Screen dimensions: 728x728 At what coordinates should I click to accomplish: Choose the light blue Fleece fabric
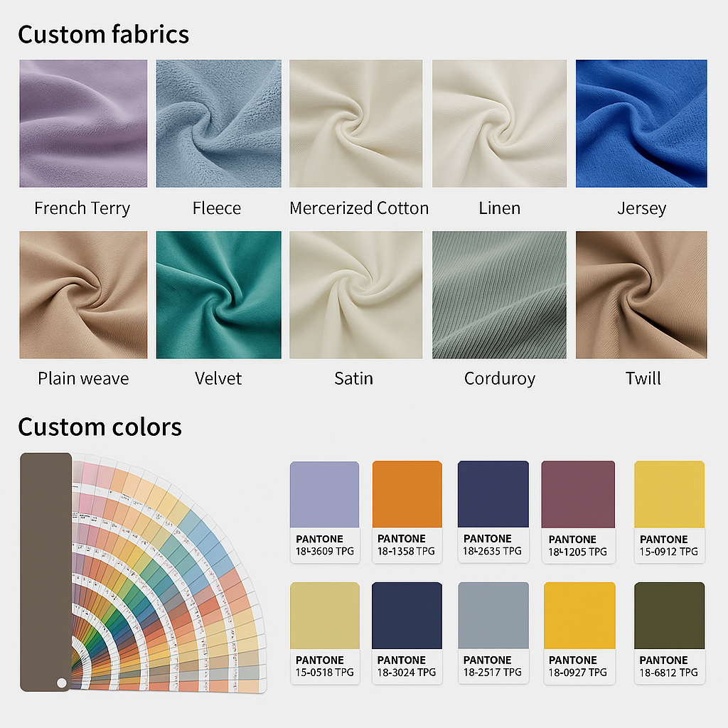219,124
